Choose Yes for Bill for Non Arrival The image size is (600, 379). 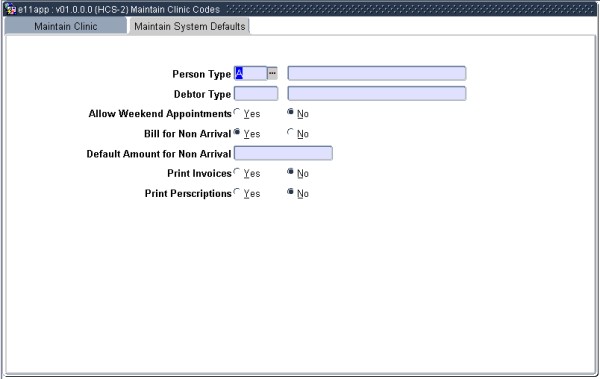[x=237, y=132]
